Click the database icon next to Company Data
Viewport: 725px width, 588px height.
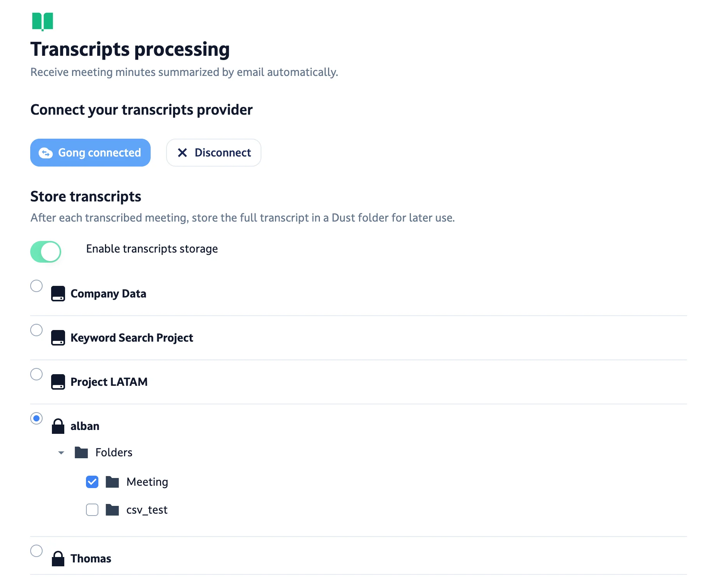[58, 293]
